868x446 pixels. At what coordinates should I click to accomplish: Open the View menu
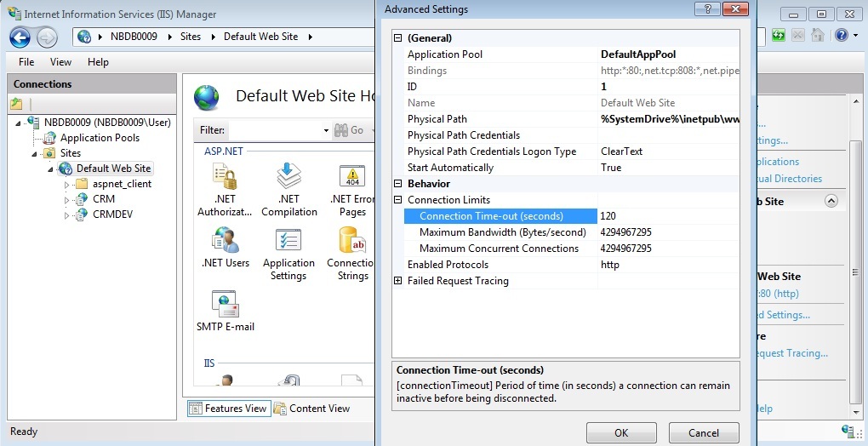click(60, 62)
